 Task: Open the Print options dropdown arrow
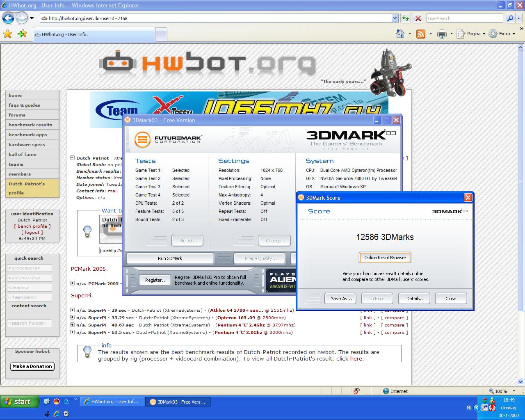(x=452, y=34)
